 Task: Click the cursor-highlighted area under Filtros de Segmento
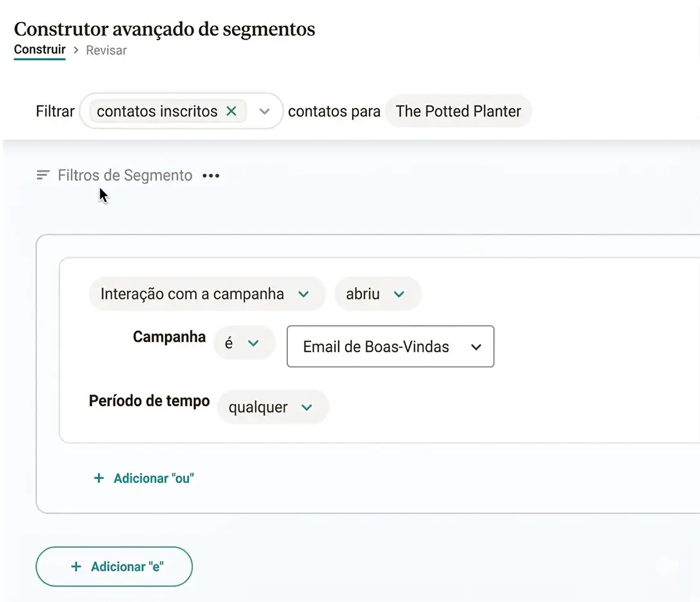(x=103, y=195)
